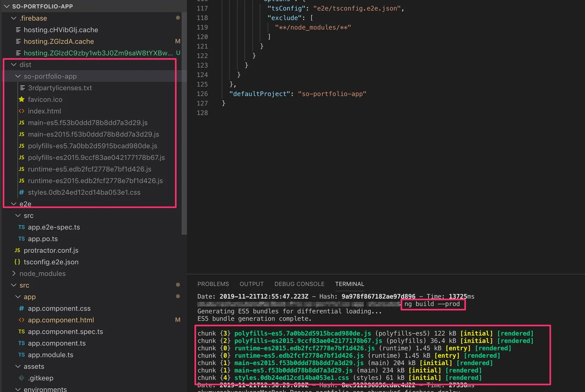Click the ng build --prod command text
This screenshot has height=392, width=585.
(x=432, y=304)
